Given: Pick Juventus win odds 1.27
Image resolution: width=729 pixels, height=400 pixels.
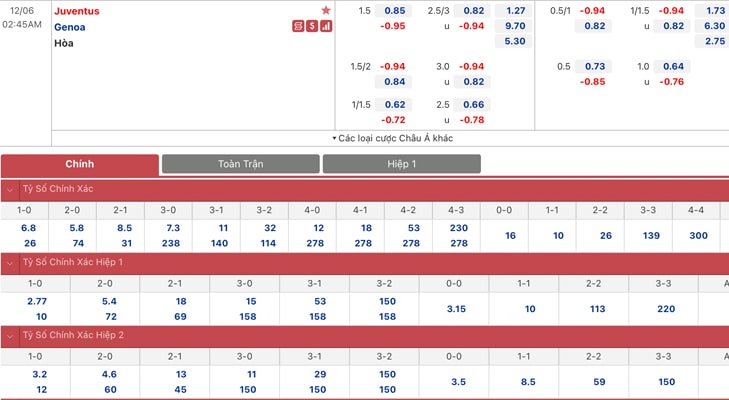Looking at the screenshot, I should pos(514,10).
